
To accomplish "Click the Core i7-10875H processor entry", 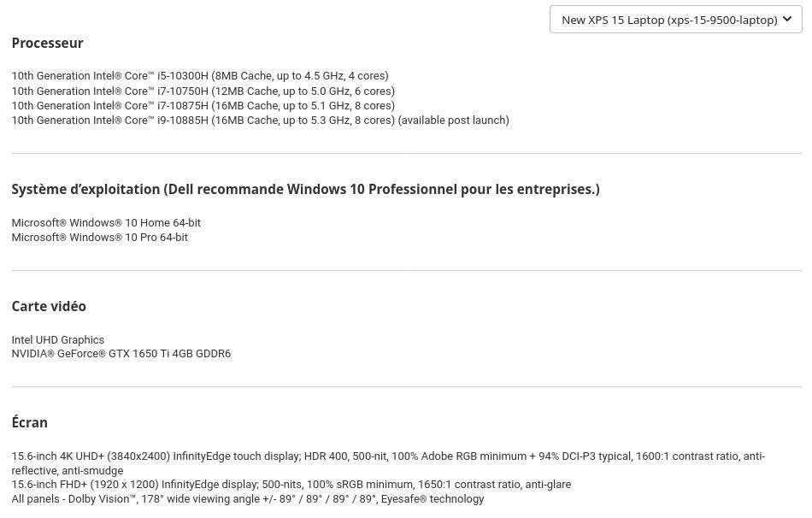I will click(203, 106).
